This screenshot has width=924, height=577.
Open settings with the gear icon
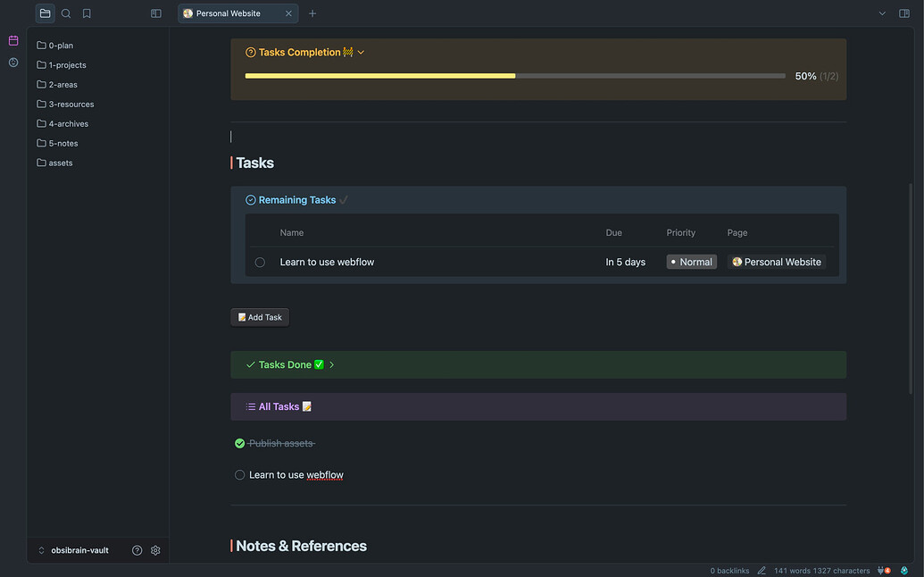click(x=155, y=550)
